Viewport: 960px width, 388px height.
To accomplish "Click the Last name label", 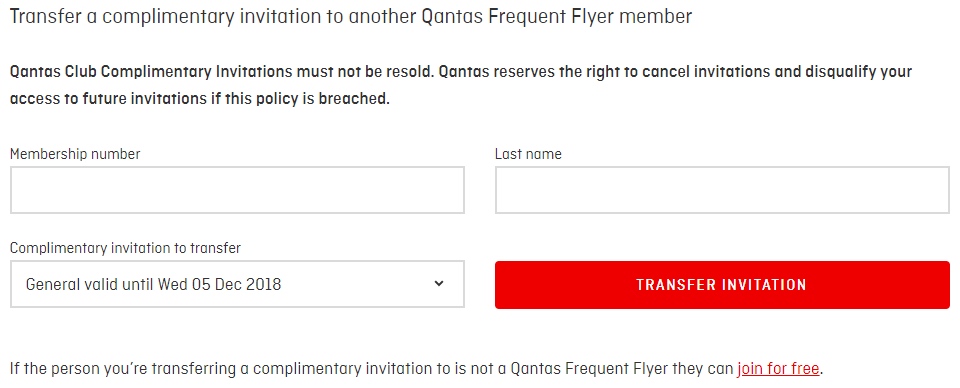I will point(528,154).
